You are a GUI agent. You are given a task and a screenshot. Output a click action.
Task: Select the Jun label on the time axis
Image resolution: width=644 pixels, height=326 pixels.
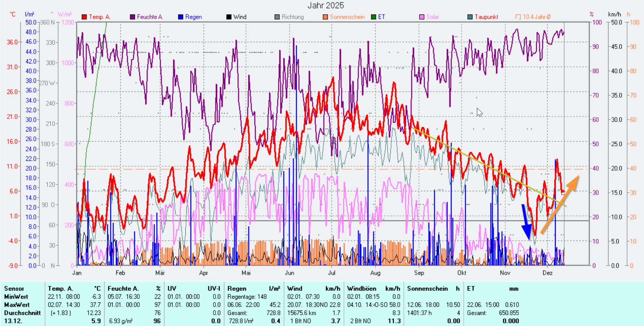click(290, 273)
